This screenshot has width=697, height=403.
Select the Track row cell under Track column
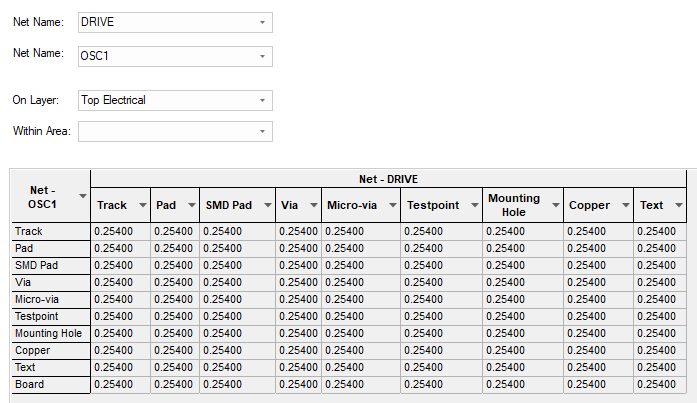[x=120, y=231]
